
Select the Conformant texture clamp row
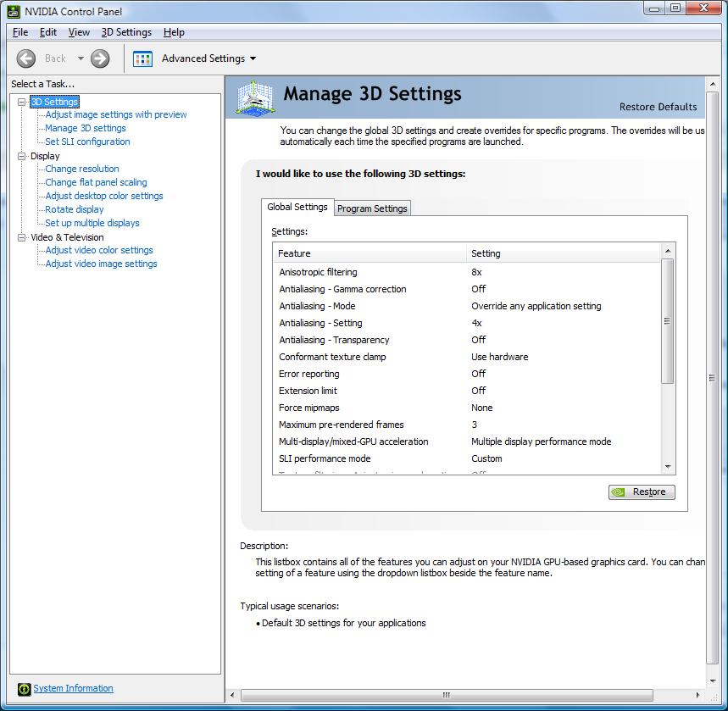click(467, 357)
